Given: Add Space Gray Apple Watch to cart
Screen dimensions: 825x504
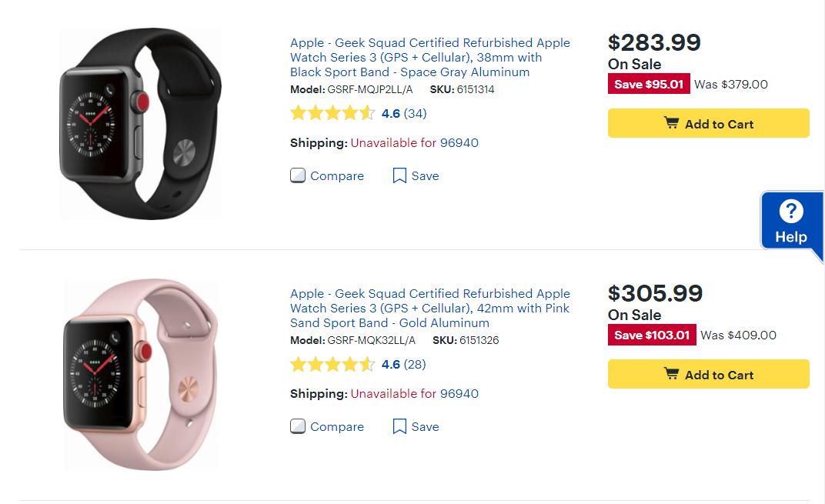Looking at the screenshot, I should click(708, 123).
